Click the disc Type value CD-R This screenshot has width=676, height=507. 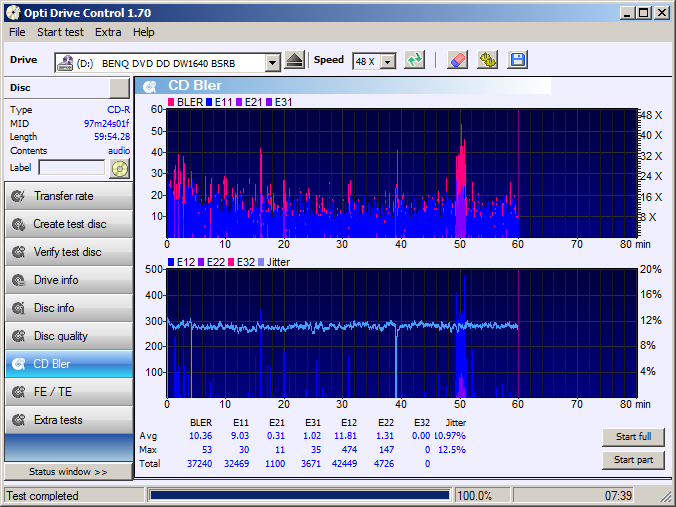pos(119,110)
